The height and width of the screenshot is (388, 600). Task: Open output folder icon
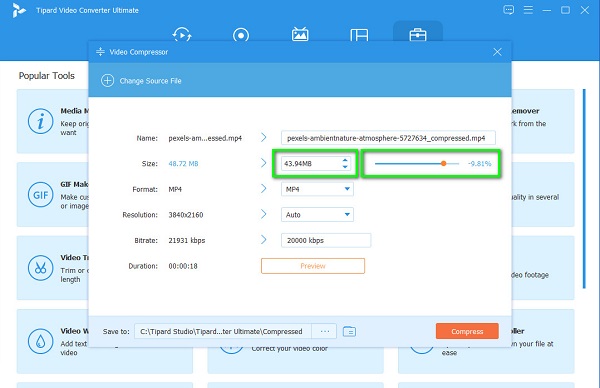(349, 331)
